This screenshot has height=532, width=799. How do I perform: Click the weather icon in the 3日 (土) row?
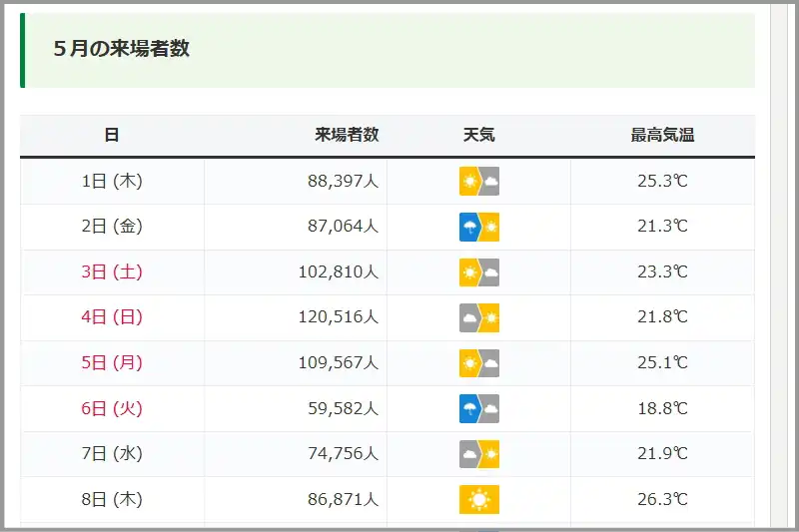pyautogui.click(x=479, y=272)
